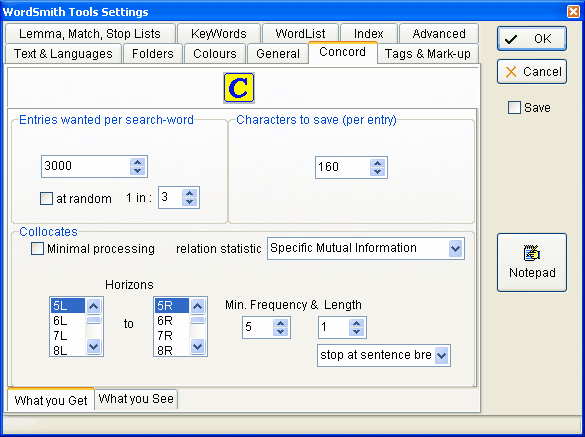Click the Notepad button icon
Image resolution: width=585 pixels, height=437 pixels.
[532, 253]
